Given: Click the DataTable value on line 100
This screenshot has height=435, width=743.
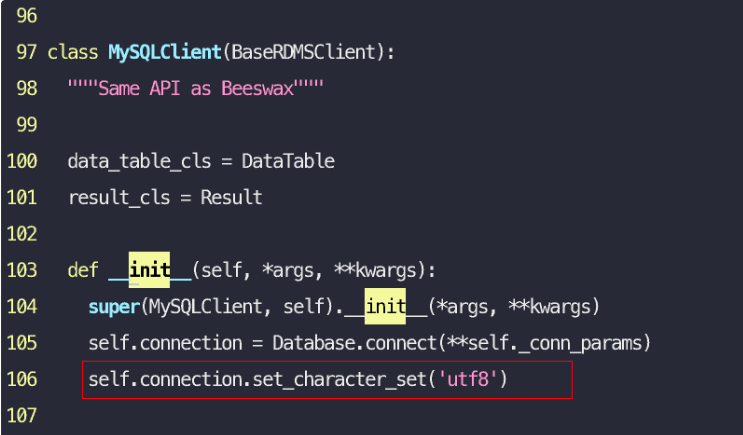Looking at the screenshot, I should 288,161.
